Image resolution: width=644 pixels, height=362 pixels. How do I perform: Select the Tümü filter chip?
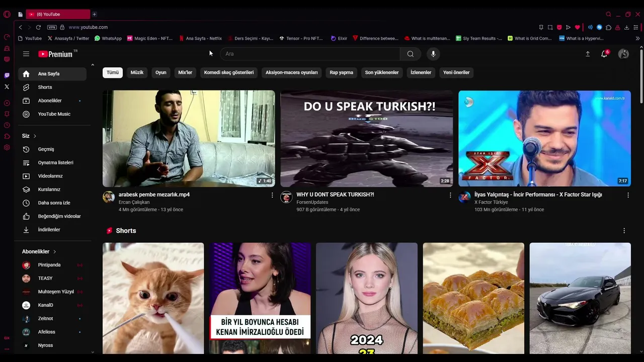click(113, 72)
